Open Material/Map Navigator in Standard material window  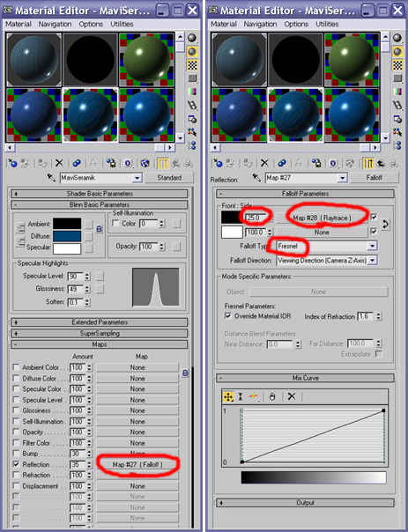(x=192, y=145)
